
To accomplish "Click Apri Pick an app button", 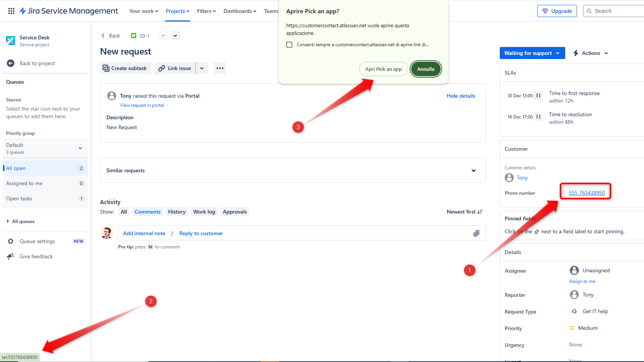I will click(x=384, y=69).
